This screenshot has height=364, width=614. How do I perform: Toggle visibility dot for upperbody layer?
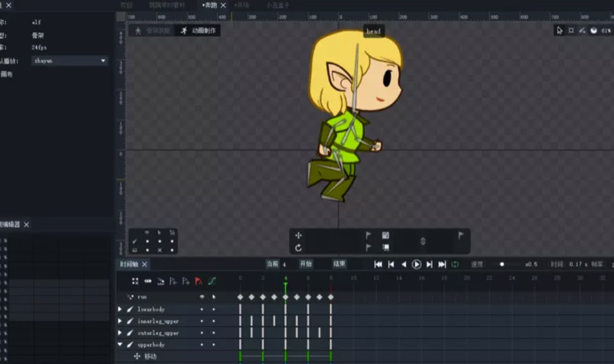[202, 345]
